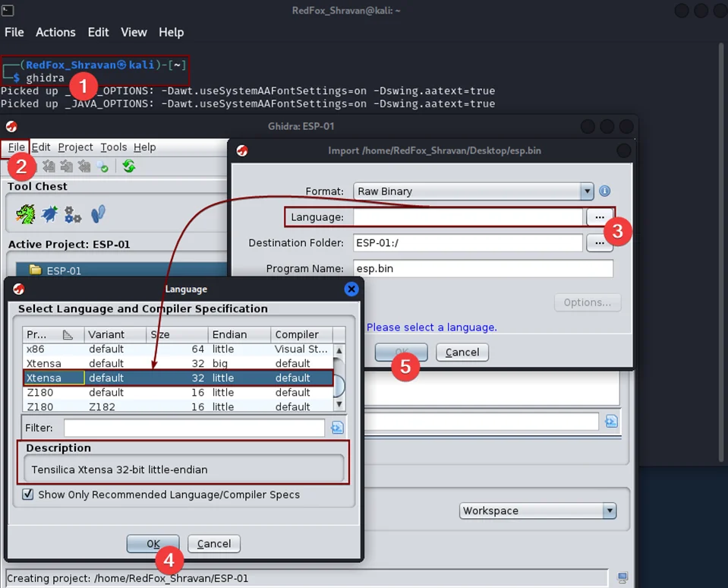Open the Ghidra Project menu
The image size is (728, 588).
point(75,147)
